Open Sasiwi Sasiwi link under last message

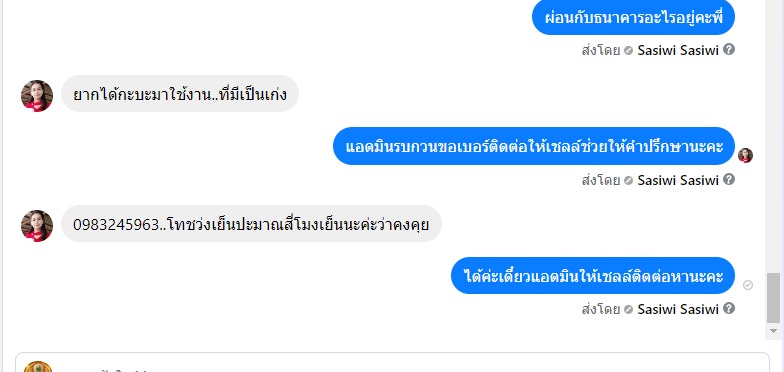(x=678, y=309)
